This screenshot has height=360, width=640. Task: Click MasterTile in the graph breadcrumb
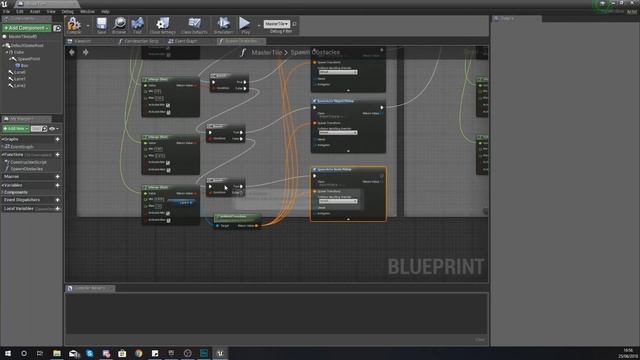tap(267, 53)
